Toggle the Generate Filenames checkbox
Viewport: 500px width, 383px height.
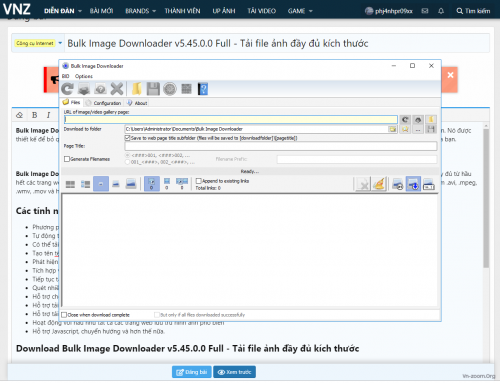coord(67,159)
